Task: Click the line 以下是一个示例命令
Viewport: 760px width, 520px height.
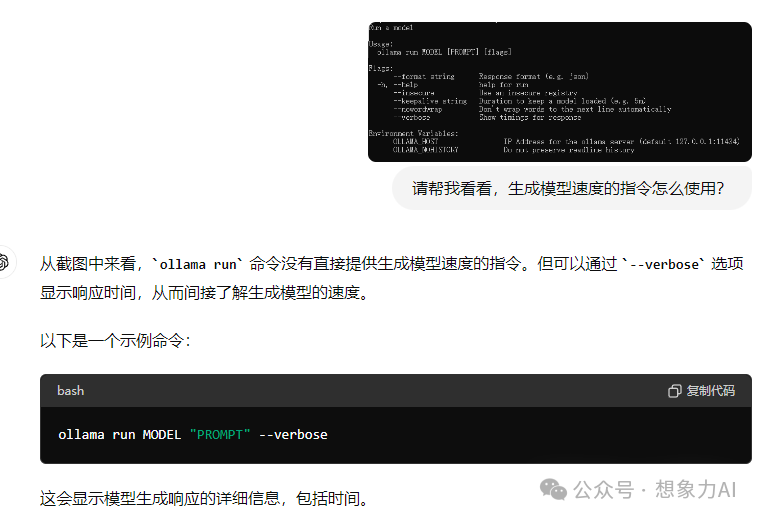Action: pyautogui.click(x=115, y=341)
